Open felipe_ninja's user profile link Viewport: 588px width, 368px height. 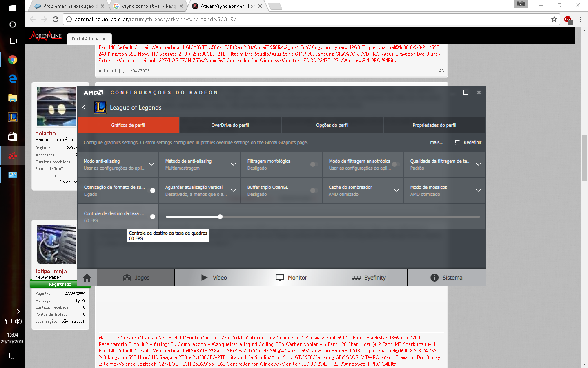tap(51, 271)
